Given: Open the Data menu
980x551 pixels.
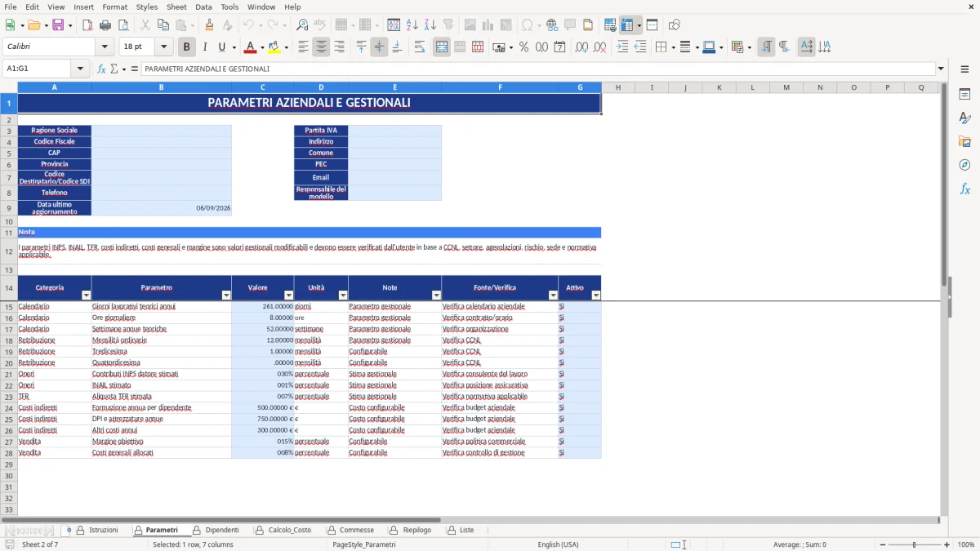Looking at the screenshot, I should [203, 7].
